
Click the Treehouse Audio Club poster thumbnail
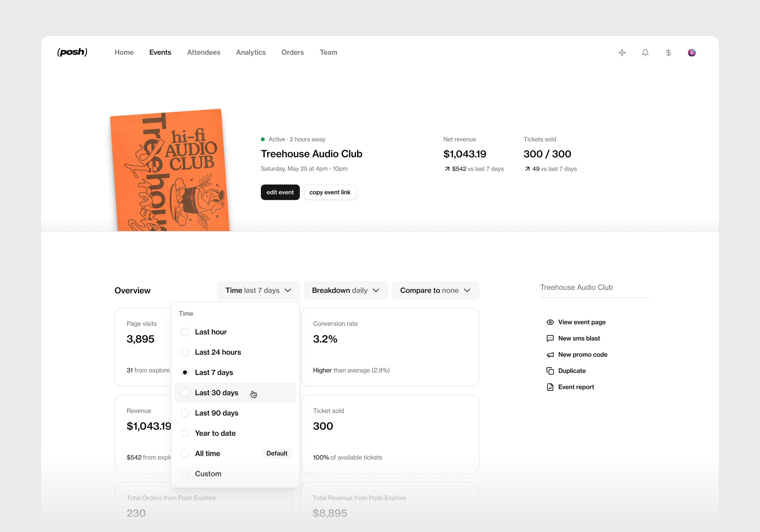pyautogui.click(x=170, y=170)
